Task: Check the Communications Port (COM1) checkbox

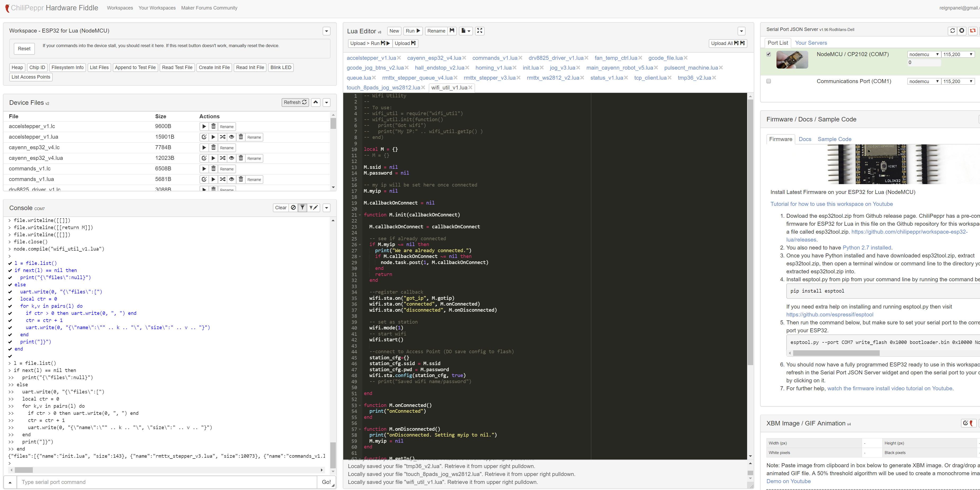Action: click(x=769, y=81)
